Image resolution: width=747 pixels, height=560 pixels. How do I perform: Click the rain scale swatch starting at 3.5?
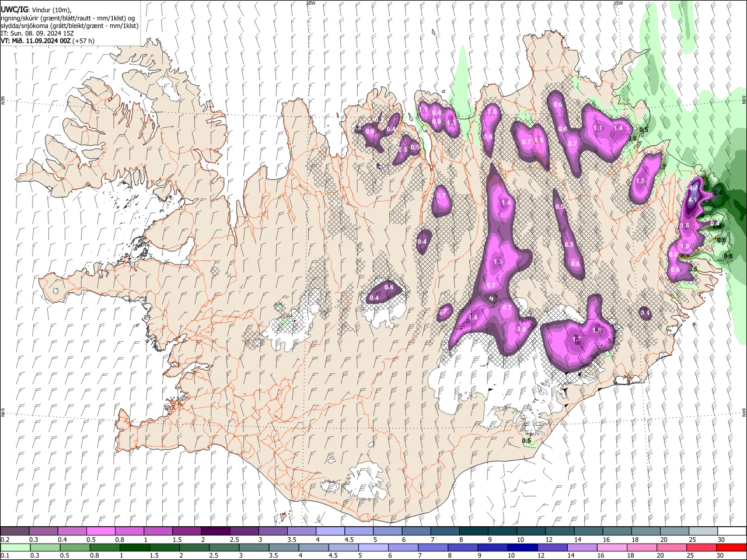point(284,547)
